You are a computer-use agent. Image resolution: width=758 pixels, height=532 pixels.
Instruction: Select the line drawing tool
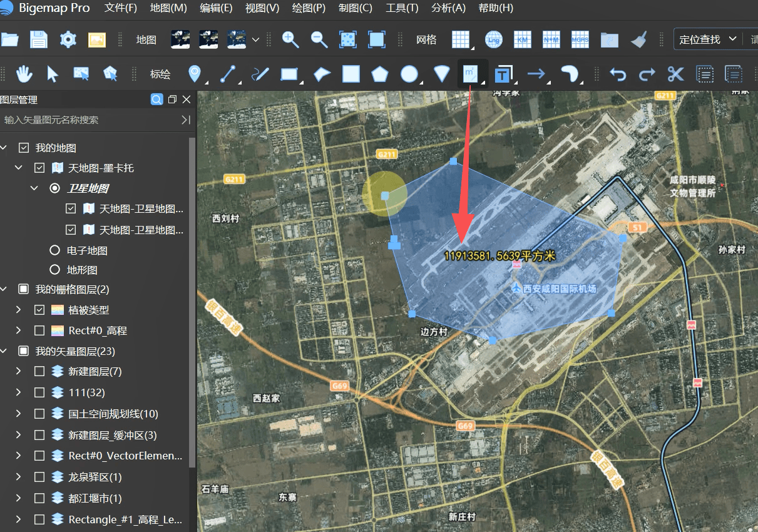(229, 74)
